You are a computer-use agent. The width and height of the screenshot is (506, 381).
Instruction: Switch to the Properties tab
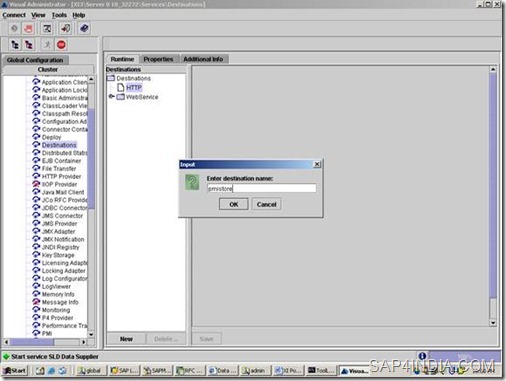pyautogui.click(x=158, y=59)
